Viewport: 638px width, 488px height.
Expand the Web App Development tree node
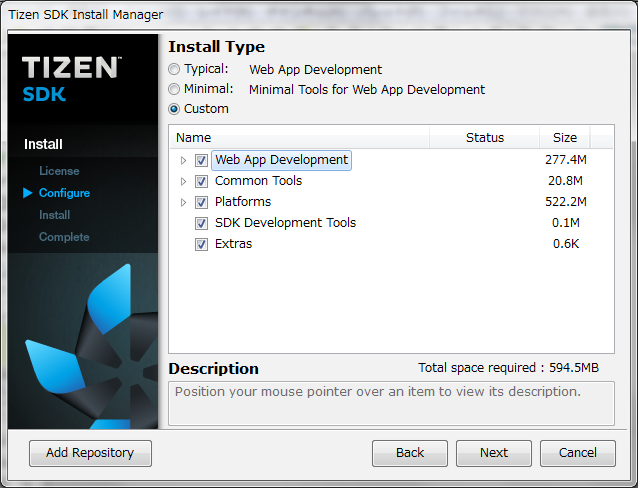click(184, 160)
